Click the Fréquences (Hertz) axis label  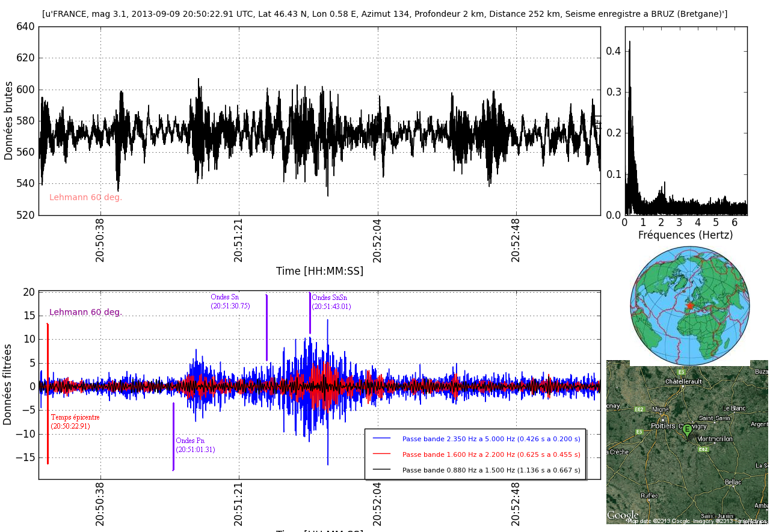[x=685, y=235]
